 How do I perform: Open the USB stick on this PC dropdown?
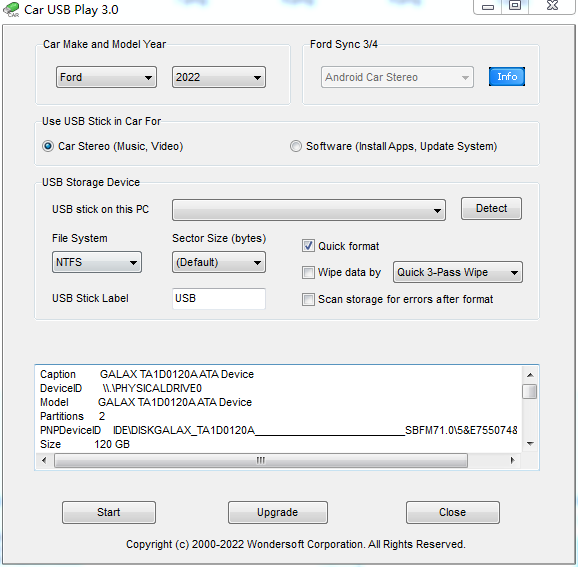point(309,210)
